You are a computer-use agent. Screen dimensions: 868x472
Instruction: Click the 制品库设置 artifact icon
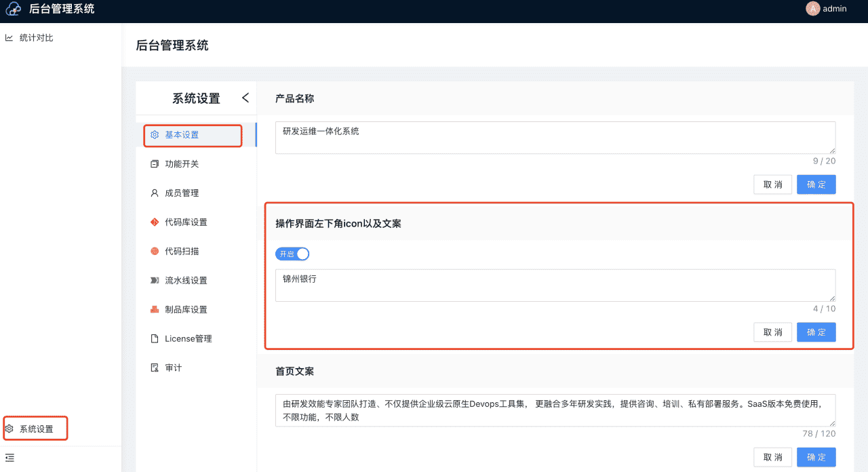pos(155,309)
